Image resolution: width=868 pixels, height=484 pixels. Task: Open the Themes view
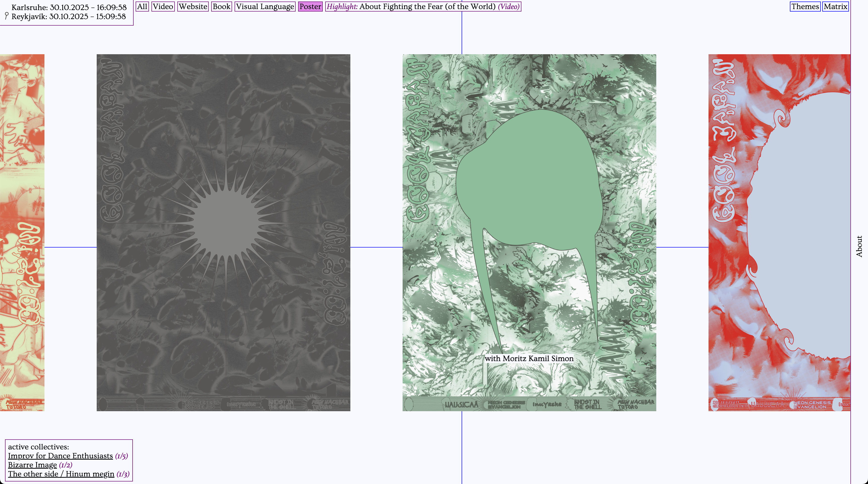tap(805, 6)
